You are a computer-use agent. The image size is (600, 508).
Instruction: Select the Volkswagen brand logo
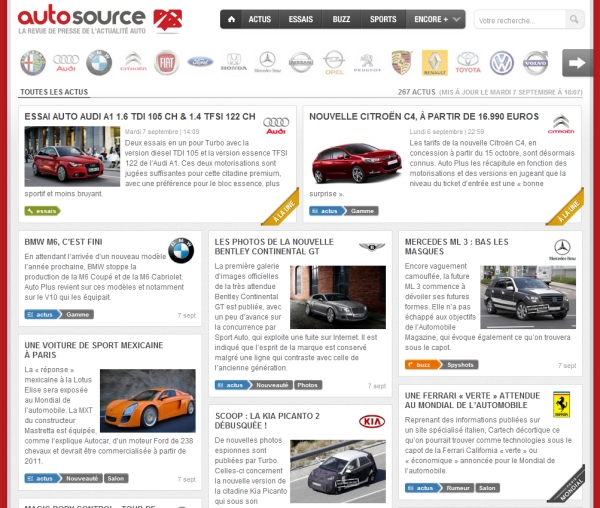coord(502,63)
